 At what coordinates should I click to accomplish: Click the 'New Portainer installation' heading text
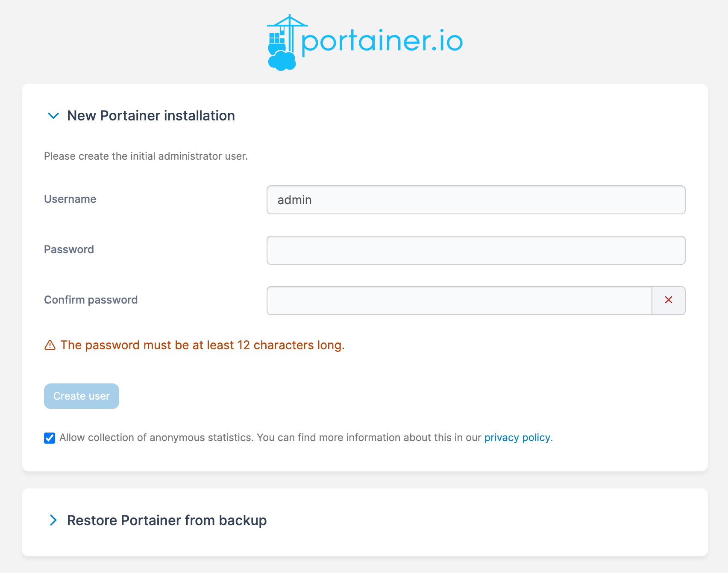tap(151, 116)
